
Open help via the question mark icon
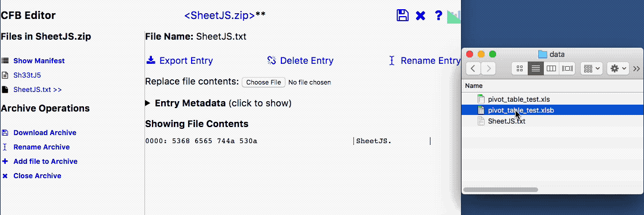coord(438,16)
